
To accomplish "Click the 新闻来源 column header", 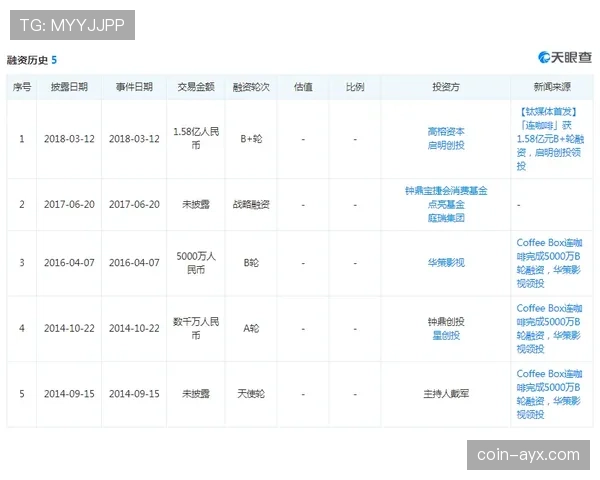I will (x=552, y=87).
